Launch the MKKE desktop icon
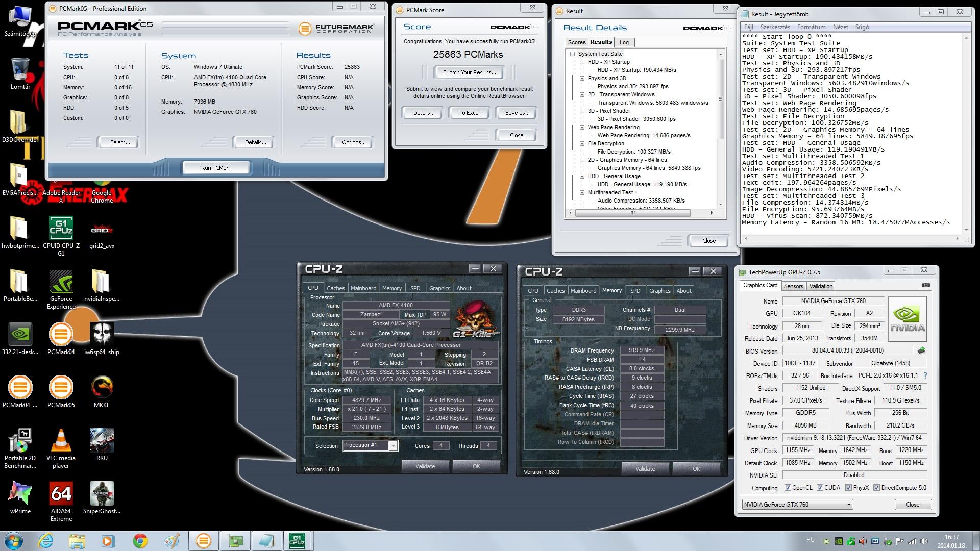The height and width of the screenshot is (551, 980). pyautogui.click(x=102, y=392)
